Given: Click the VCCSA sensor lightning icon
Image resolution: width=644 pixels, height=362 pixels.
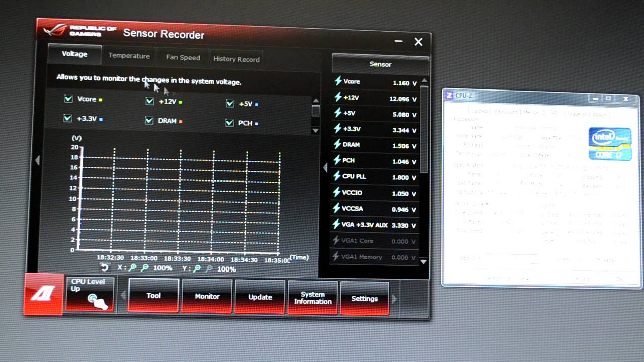Looking at the screenshot, I should pyautogui.click(x=337, y=208).
